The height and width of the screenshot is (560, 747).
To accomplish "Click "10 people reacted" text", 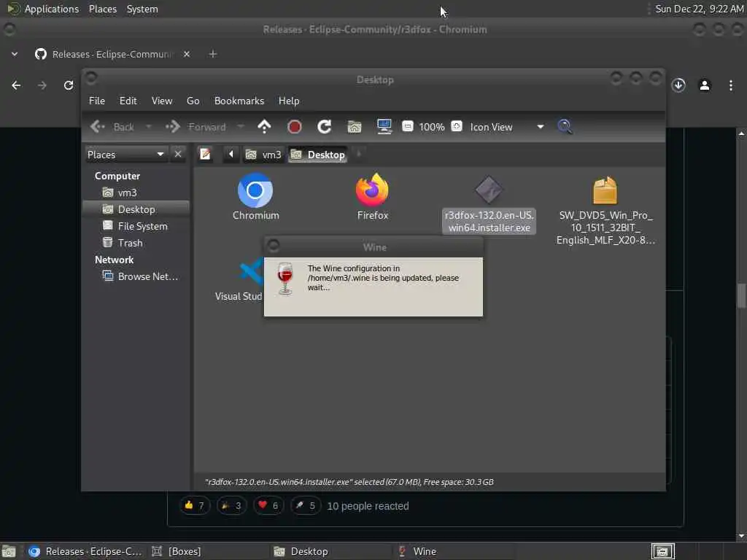I will click(368, 506).
